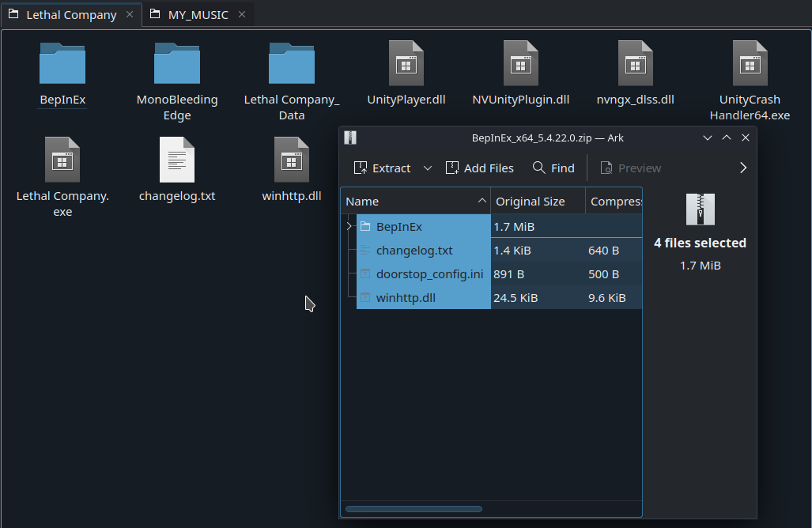Close the MY_MUSIC tab
This screenshot has width=812, height=528.
[x=242, y=14]
